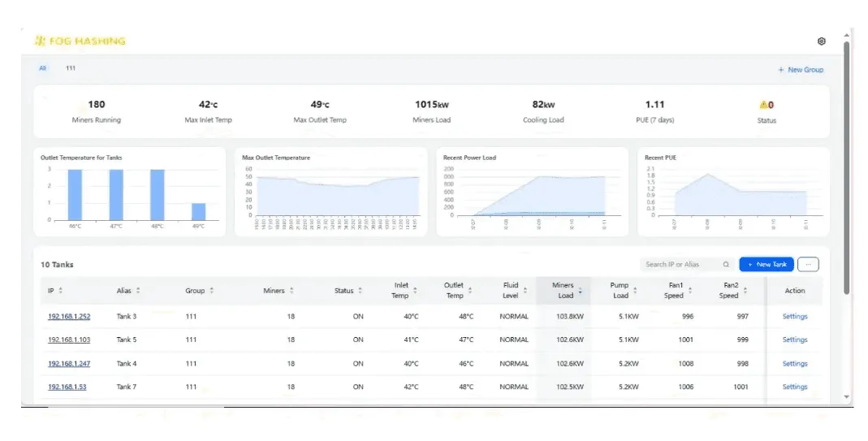Switch to the 111 group tab

71,68
